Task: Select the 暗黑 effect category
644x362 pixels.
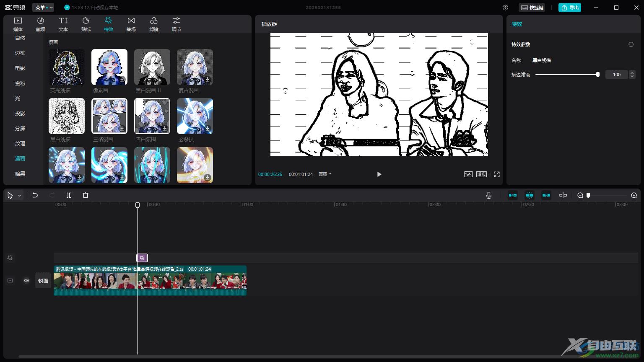Action: pos(20,173)
